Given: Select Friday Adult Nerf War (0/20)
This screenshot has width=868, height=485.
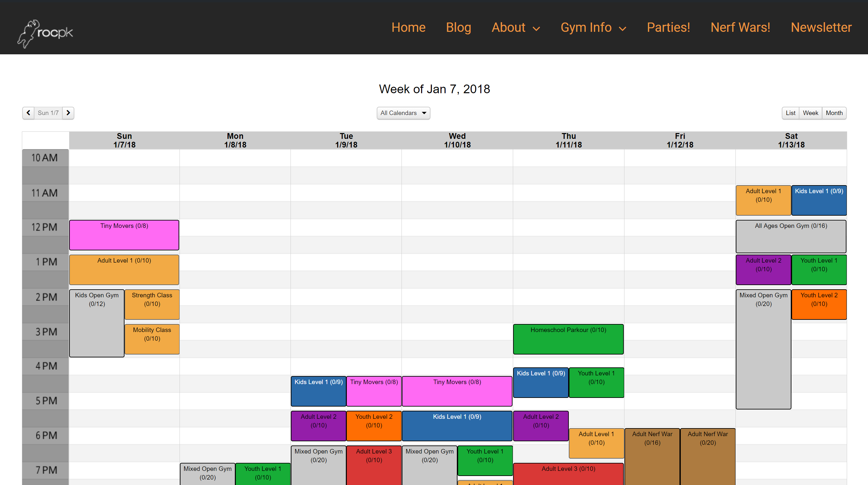Looking at the screenshot, I should (x=707, y=456).
